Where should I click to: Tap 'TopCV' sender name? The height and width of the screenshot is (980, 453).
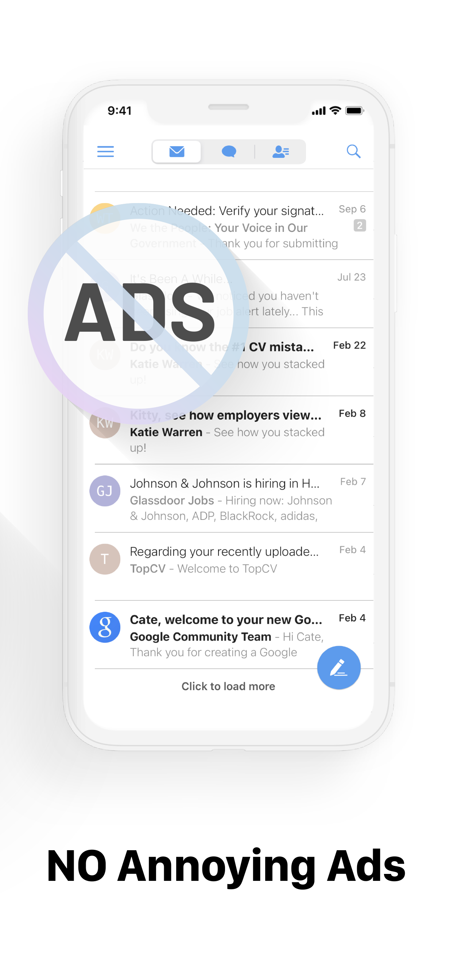coord(148,568)
